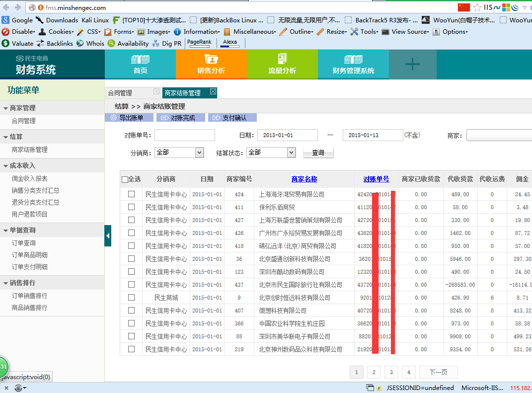Click the 查询 search button
532x393 pixels.
[x=318, y=153]
